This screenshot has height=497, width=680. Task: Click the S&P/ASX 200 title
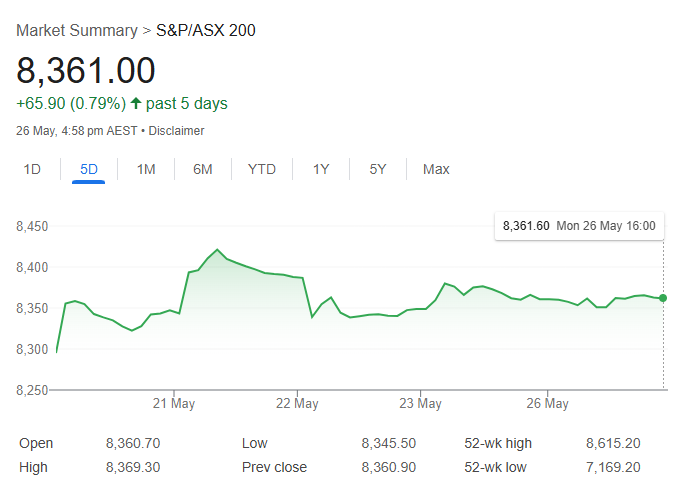[206, 30]
